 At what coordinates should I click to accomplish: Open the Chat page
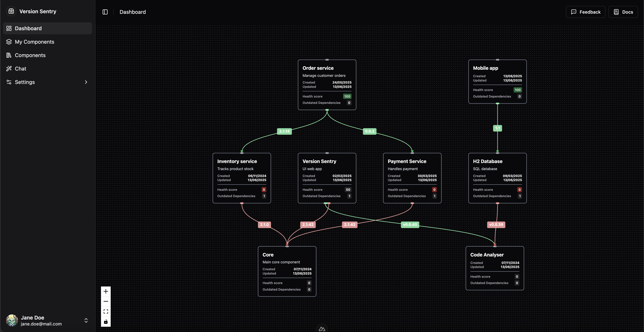tap(48, 69)
